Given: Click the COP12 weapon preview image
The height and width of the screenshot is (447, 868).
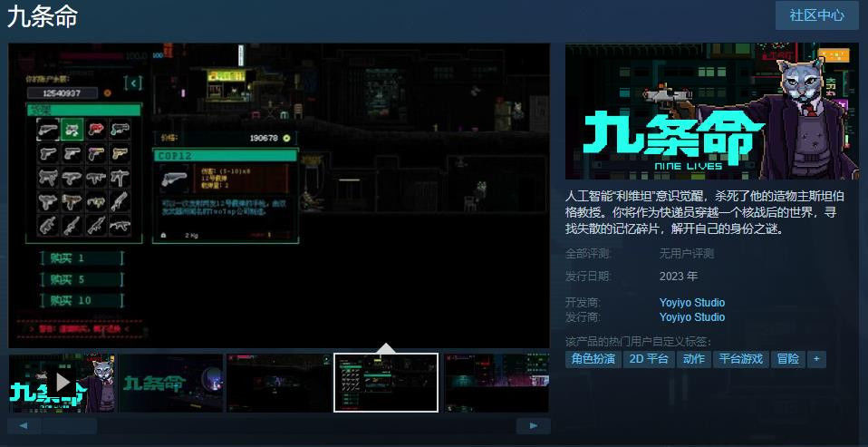Looking at the screenshot, I should [174, 180].
